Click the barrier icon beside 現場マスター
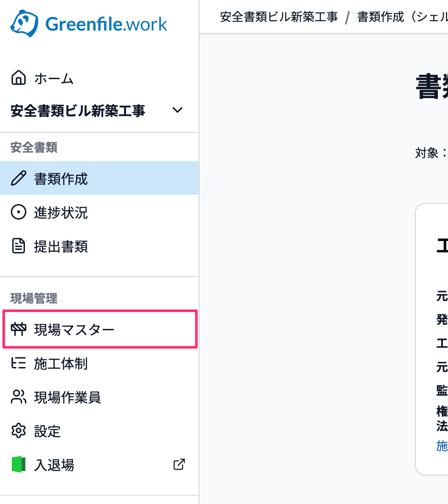 [x=19, y=329]
